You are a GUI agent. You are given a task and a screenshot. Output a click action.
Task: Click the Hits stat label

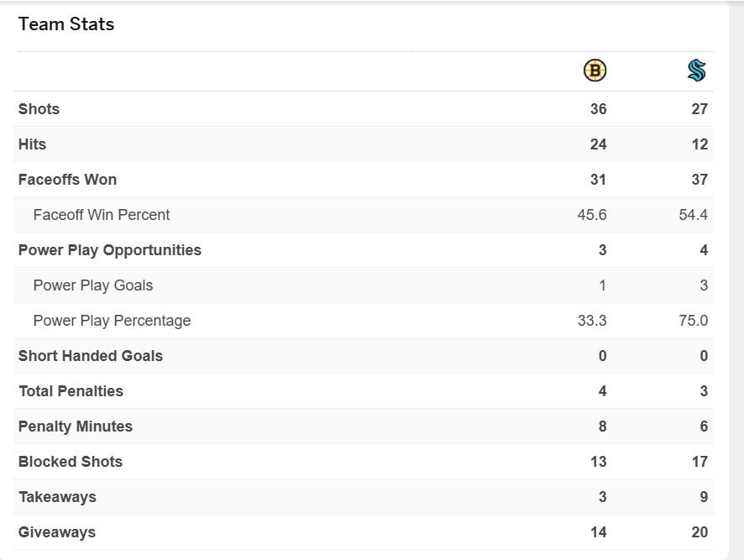point(32,144)
